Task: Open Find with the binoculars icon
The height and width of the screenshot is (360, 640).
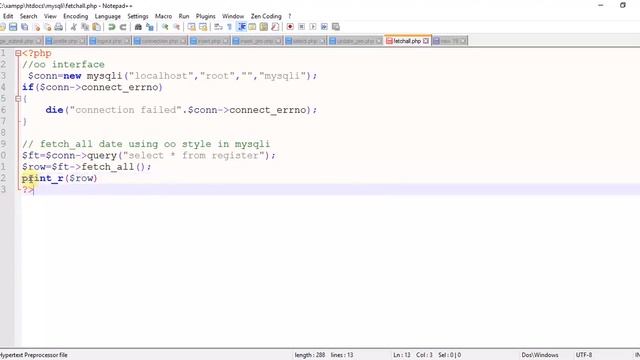Action: tap(138, 27)
